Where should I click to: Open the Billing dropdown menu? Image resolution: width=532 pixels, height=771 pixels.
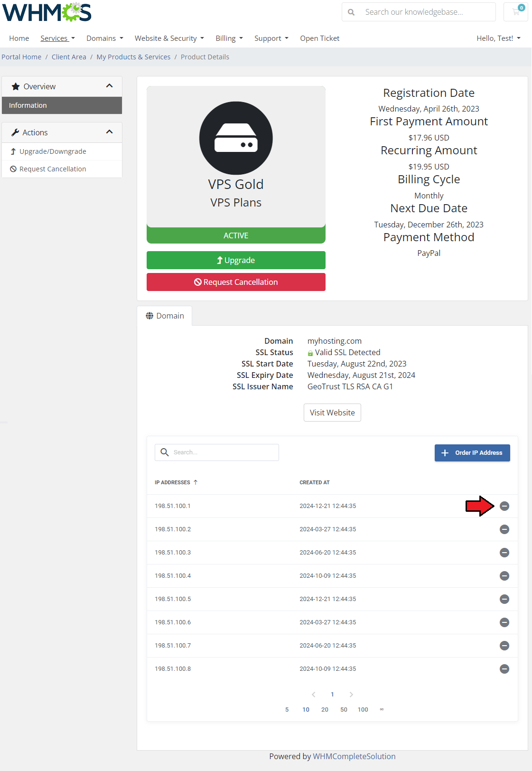[229, 38]
